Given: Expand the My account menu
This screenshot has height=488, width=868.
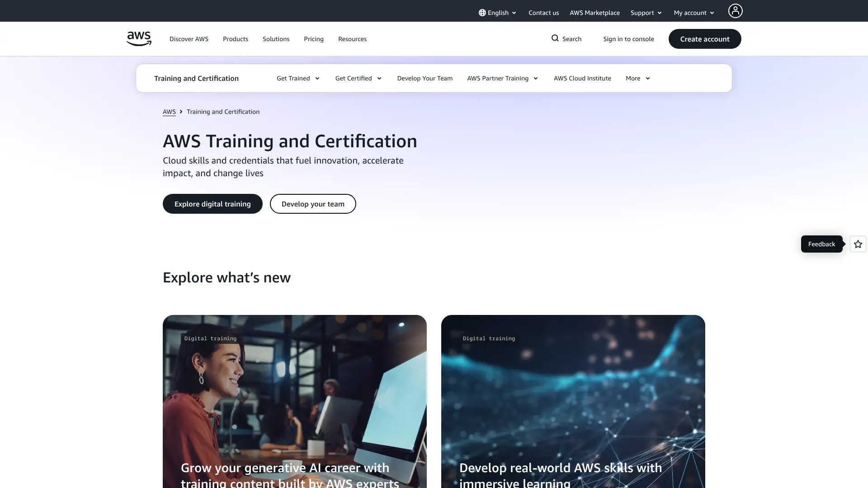Looking at the screenshot, I should click(694, 13).
